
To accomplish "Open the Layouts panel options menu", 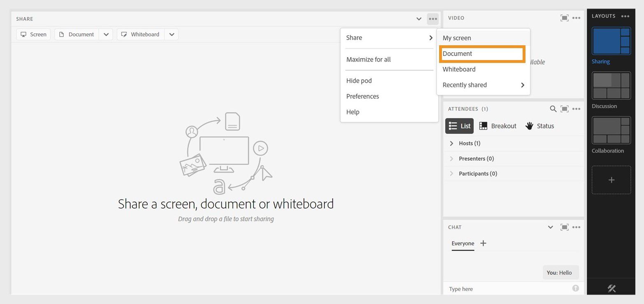I will click(x=625, y=16).
